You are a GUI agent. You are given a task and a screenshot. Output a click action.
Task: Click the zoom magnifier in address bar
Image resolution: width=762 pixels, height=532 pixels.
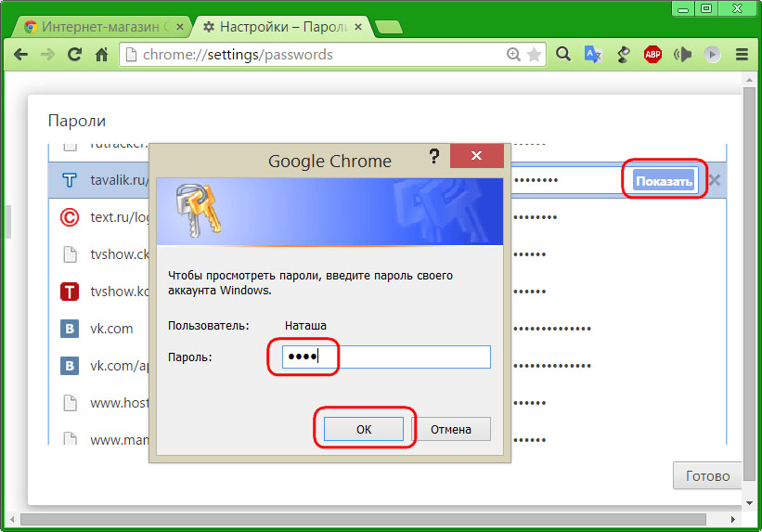point(513,55)
